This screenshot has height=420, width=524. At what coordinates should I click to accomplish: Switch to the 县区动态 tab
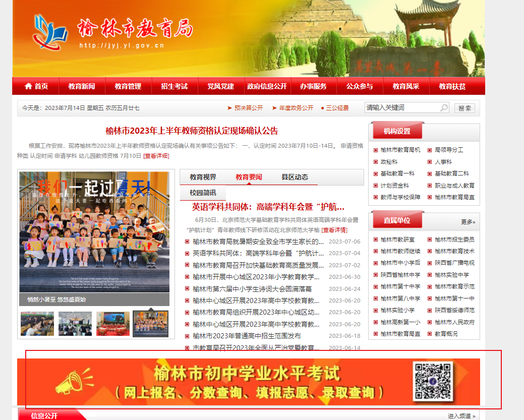(x=295, y=177)
